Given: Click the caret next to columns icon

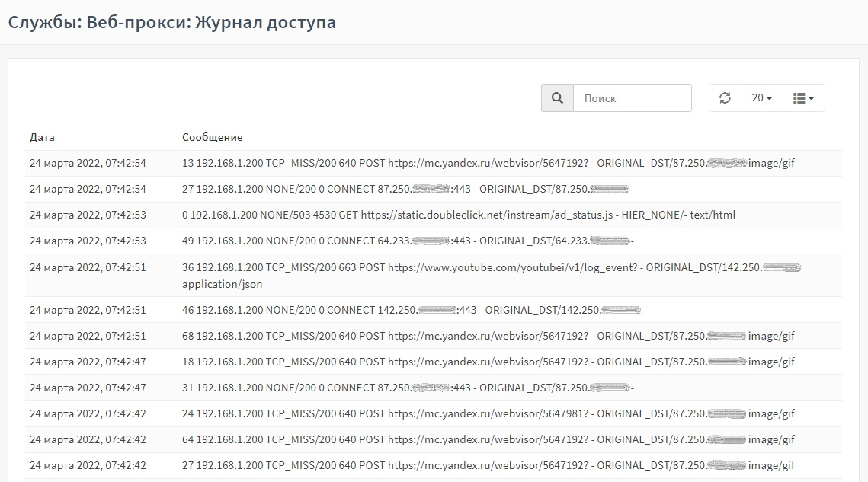Looking at the screenshot, I should click(x=812, y=98).
